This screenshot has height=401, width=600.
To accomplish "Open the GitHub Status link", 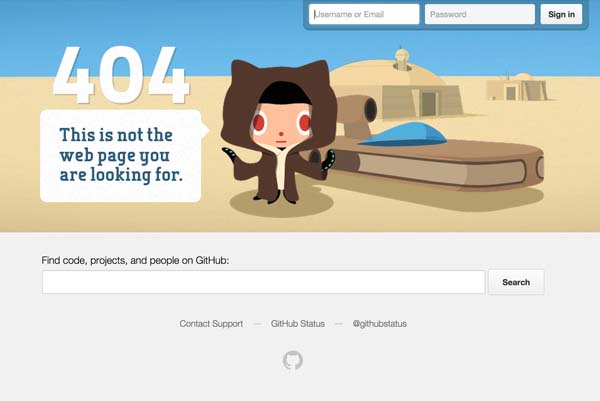I will 298,324.
